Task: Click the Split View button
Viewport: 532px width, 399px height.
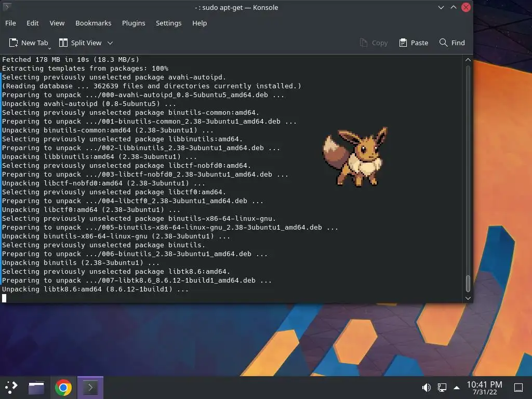Action: (81, 43)
